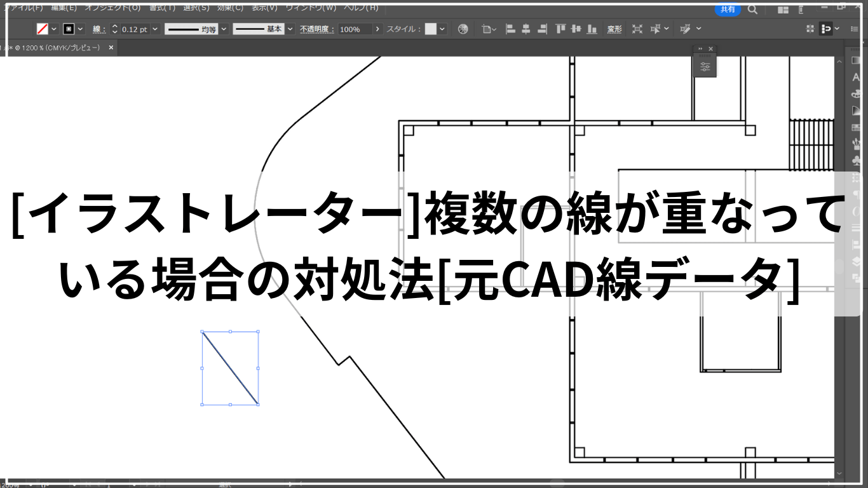
Task: Click the isolate selected object icon
Action: [637, 29]
